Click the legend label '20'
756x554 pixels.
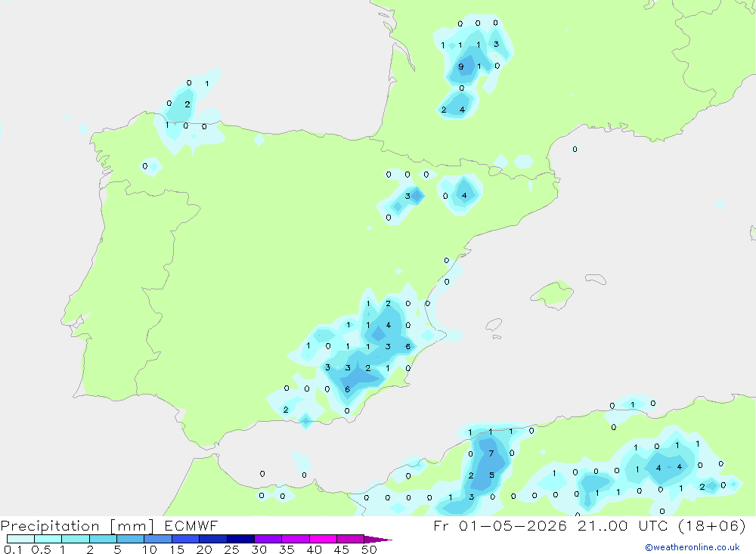pyautogui.click(x=204, y=549)
